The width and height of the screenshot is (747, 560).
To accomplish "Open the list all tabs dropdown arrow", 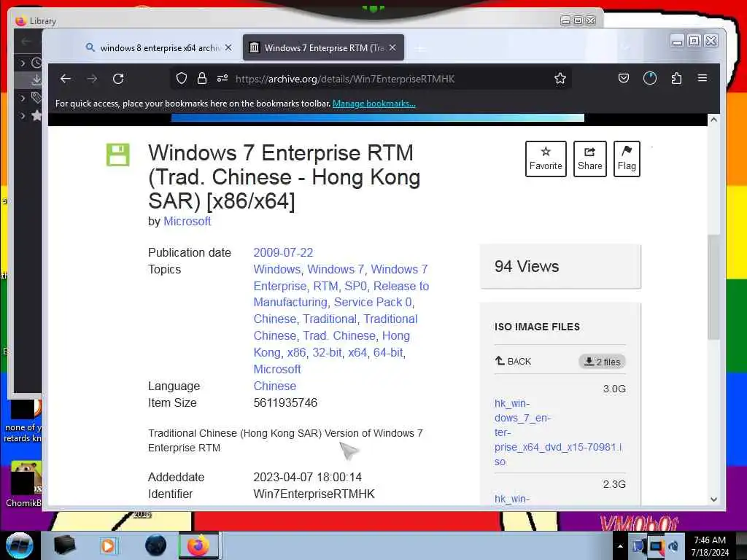I will pyautogui.click(x=626, y=47).
